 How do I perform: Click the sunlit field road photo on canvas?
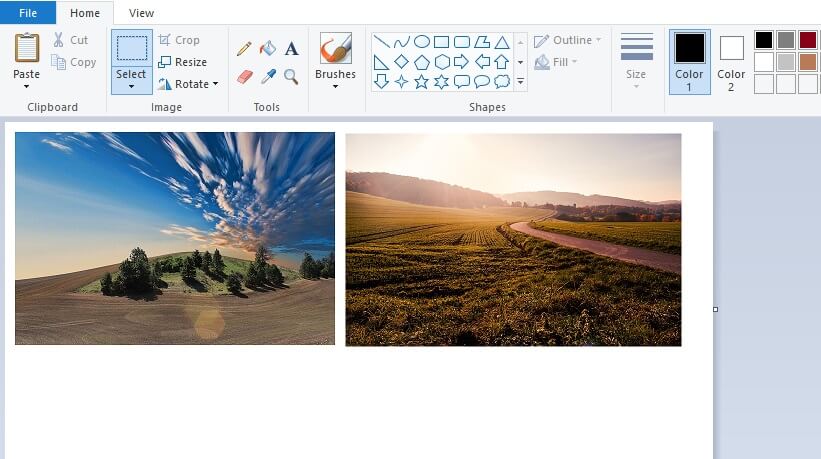click(513, 240)
